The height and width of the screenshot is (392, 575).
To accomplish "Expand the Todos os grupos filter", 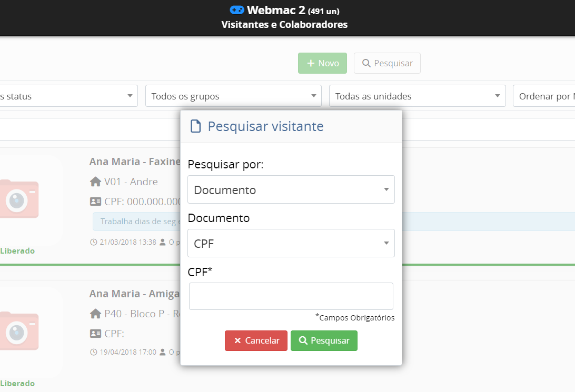I will click(233, 96).
